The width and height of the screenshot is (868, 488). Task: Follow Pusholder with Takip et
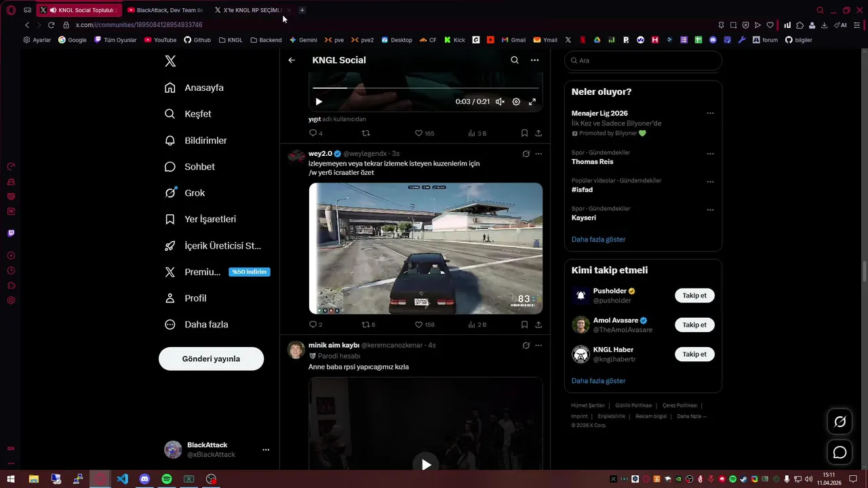click(x=694, y=296)
